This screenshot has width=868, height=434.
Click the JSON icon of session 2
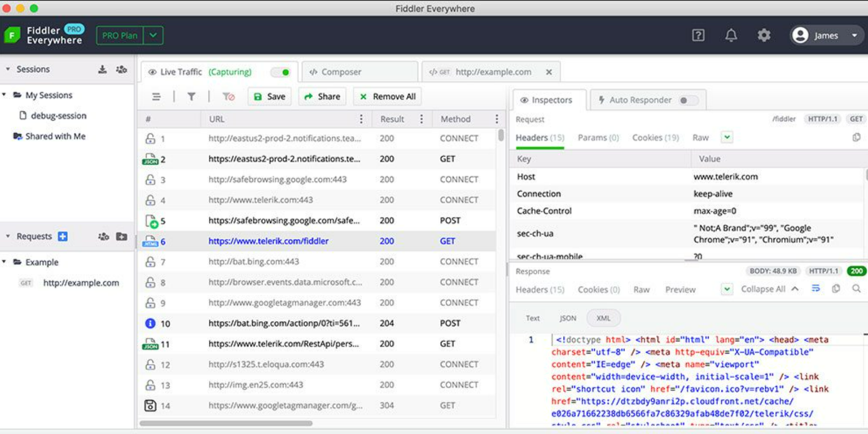[x=150, y=159]
